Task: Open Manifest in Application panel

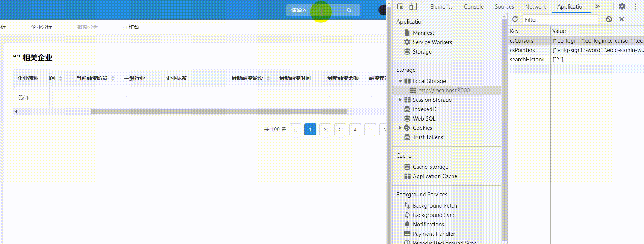Action: click(x=423, y=33)
